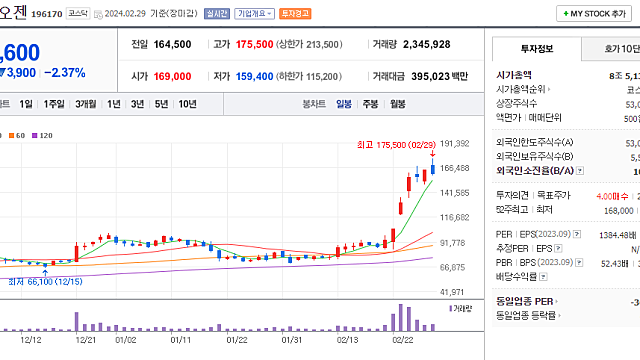This screenshot has width=640, height=360.
Task: Click the 최고 175,500 (02/29) chart marker
Action: click(396, 145)
